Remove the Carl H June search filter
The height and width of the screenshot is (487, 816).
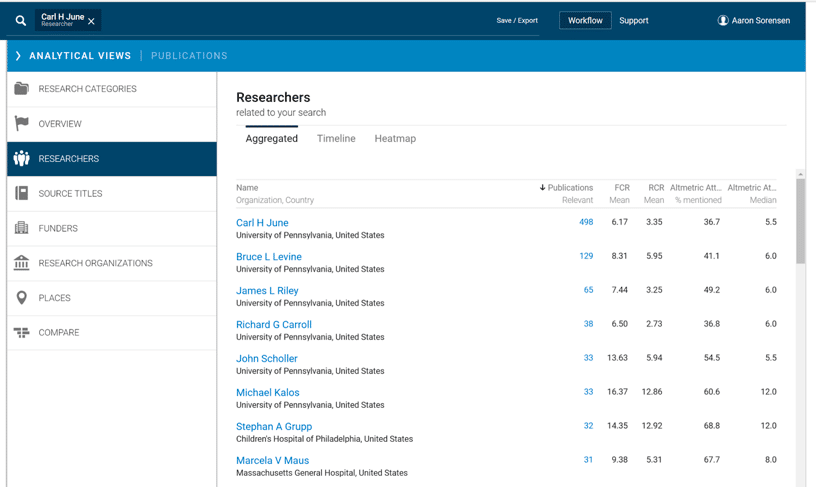pos(92,21)
